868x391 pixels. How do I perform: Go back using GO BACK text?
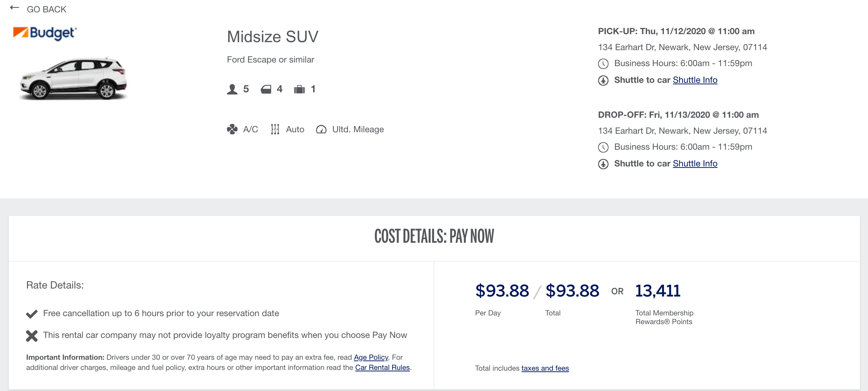[47, 9]
